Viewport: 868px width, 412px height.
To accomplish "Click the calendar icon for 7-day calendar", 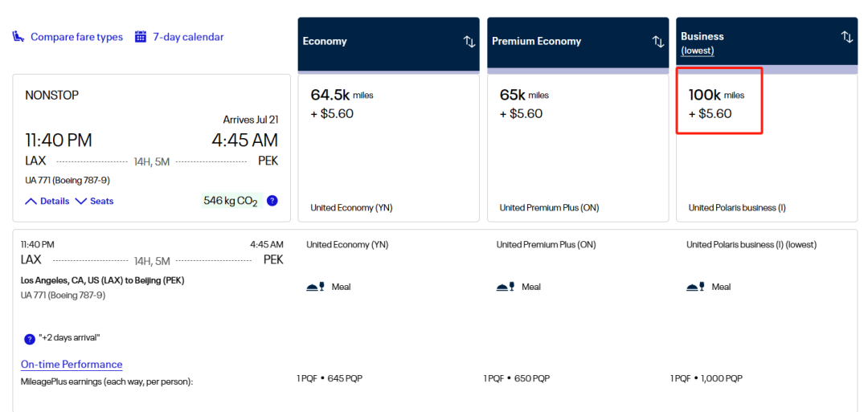I will (x=141, y=37).
